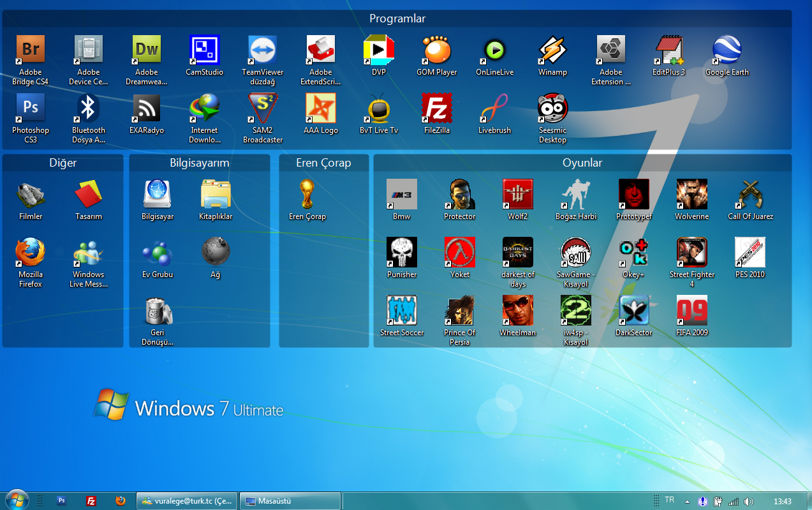Click Photoshop in taskbar quick launch
This screenshot has width=812, height=510.
[62, 501]
